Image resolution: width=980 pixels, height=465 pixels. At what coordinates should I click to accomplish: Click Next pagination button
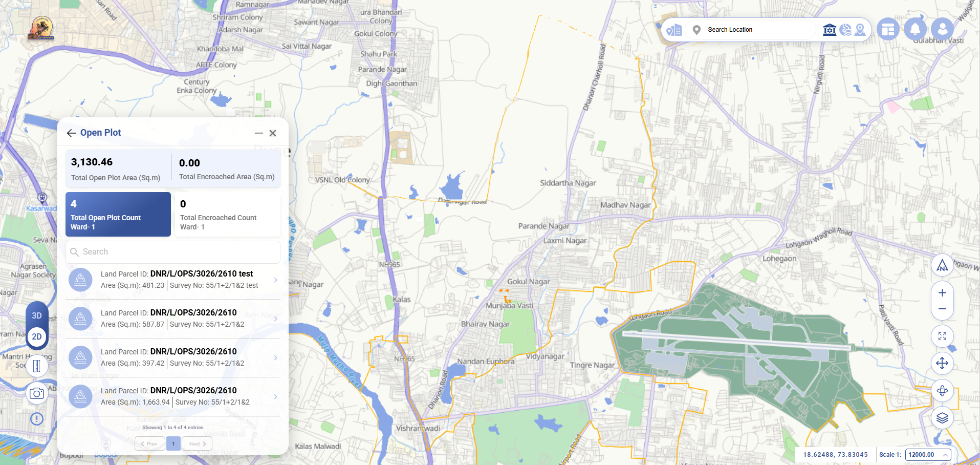197,444
